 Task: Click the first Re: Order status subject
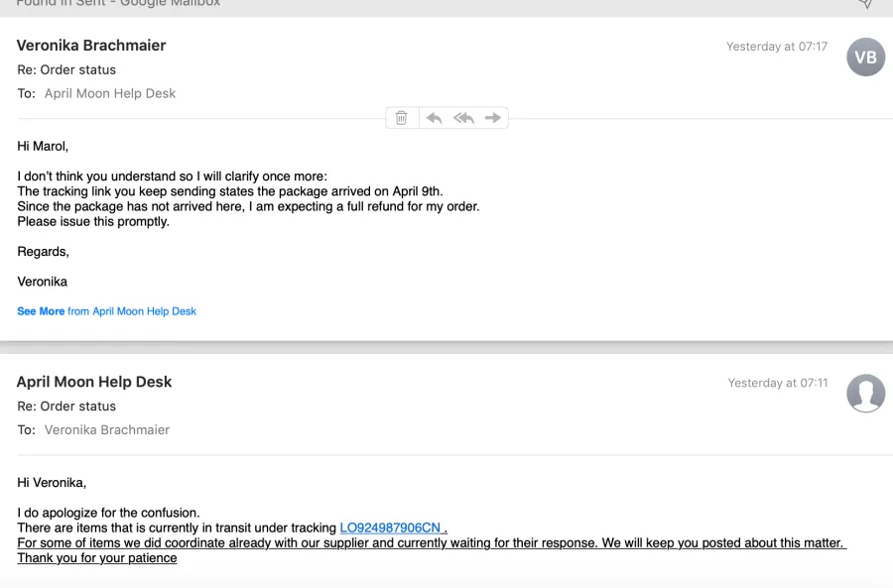66,70
